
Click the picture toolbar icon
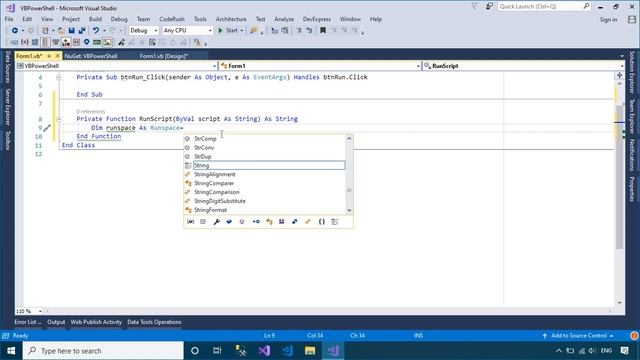[107, 42]
